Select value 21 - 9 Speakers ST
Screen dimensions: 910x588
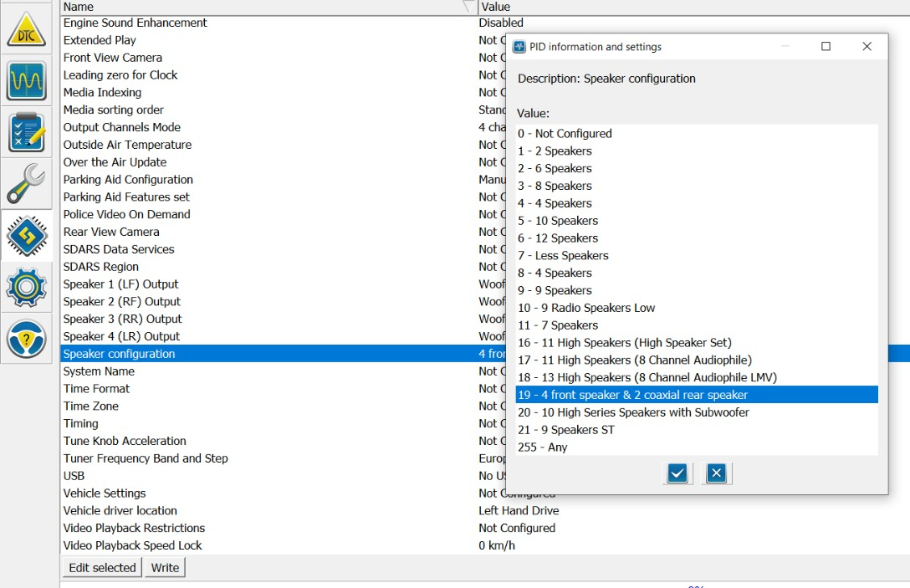click(x=697, y=430)
